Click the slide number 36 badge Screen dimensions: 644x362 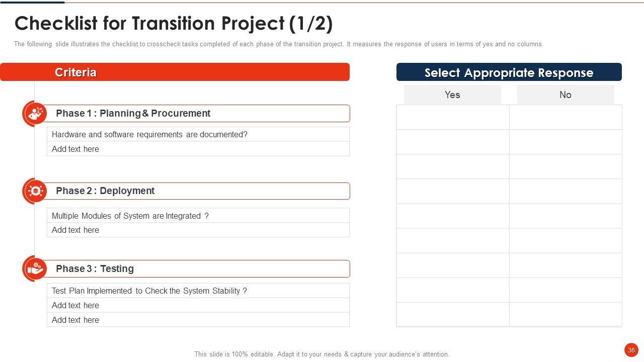point(631,350)
